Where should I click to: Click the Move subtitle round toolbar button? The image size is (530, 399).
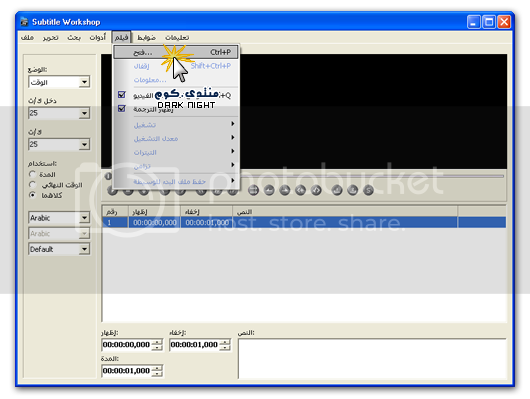coord(254,190)
